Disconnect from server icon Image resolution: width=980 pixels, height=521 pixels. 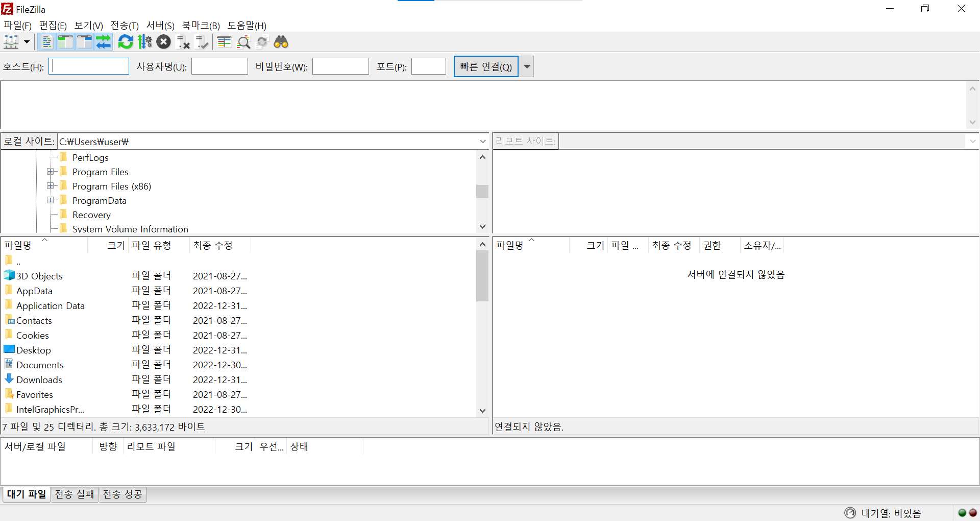(183, 42)
